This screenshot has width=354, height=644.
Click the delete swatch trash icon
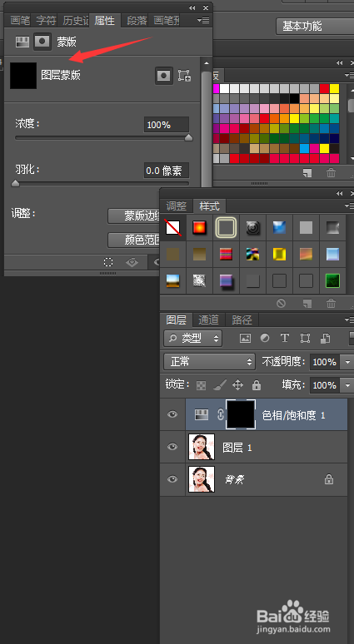[x=331, y=173]
